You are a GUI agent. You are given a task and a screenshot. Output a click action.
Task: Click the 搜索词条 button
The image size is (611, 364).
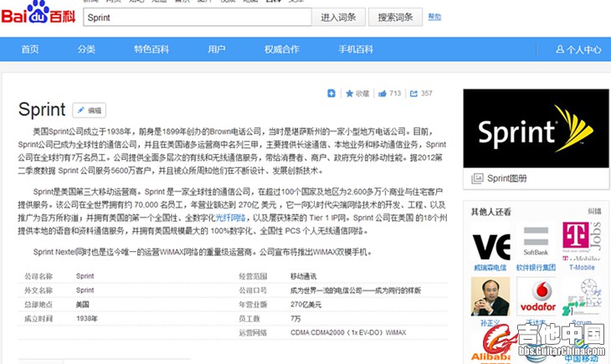pyautogui.click(x=395, y=17)
